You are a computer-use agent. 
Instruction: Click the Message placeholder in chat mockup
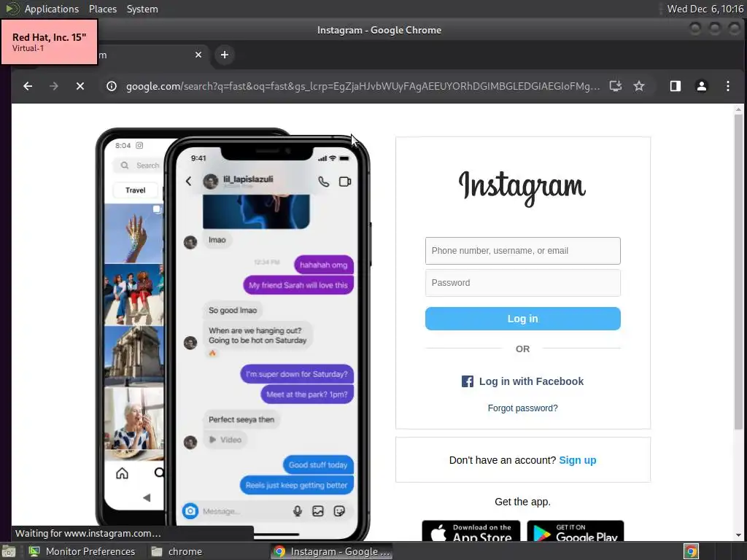pos(221,511)
